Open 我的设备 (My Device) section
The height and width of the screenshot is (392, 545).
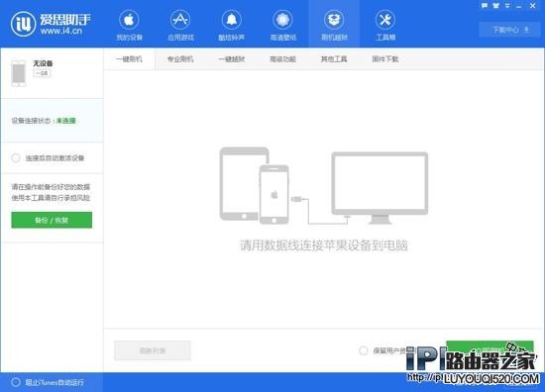[129, 25]
